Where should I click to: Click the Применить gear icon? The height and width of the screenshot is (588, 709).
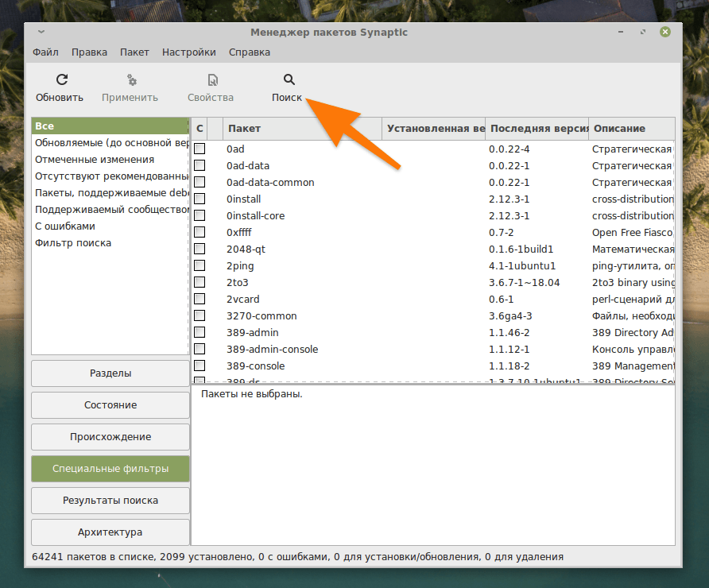(x=131, y=79)
